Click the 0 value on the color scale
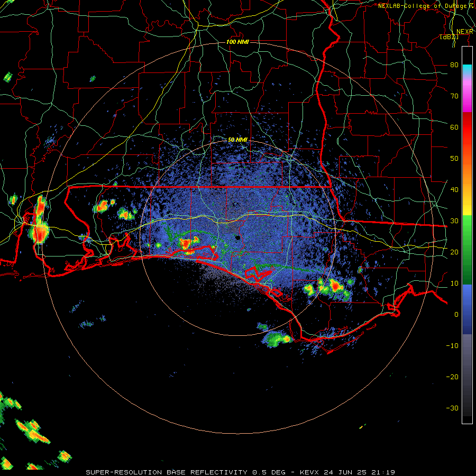476x476 pixels. click(456, 315)
